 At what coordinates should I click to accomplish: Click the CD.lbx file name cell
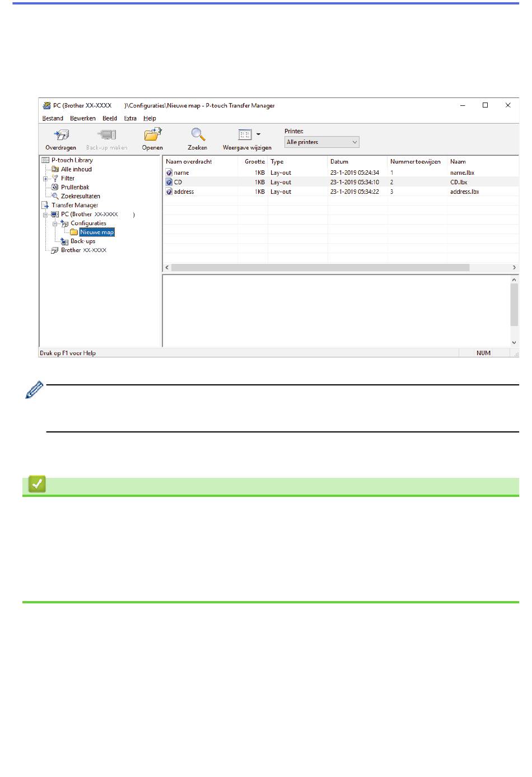pos(459,182)
